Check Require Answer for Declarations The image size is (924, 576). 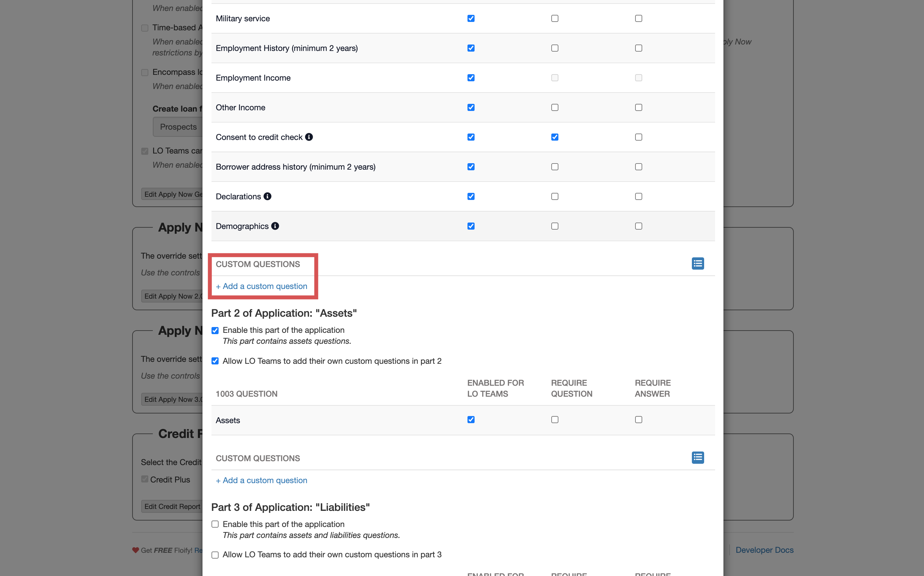pos(638,197)
